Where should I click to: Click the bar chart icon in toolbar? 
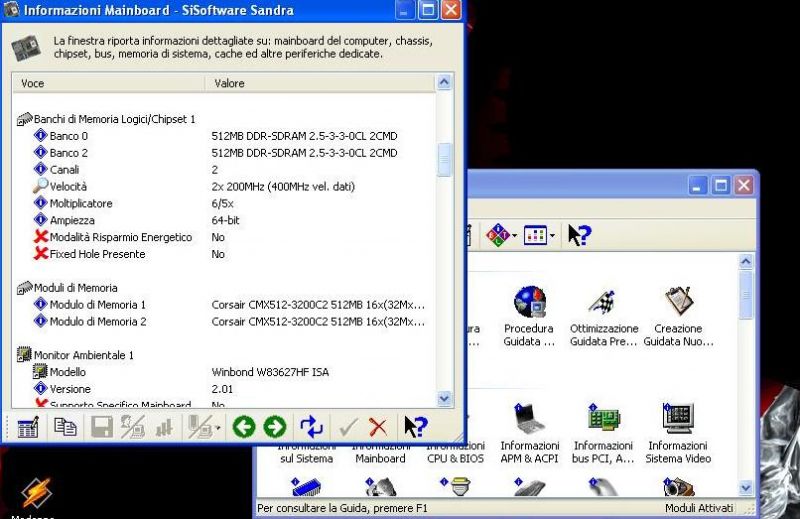tap(164, 428)
